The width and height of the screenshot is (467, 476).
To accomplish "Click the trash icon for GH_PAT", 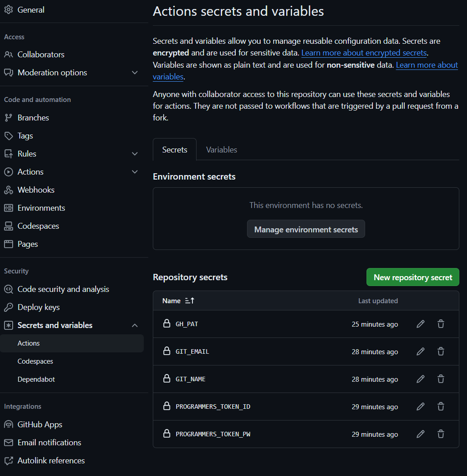I will tap(441, 324).
